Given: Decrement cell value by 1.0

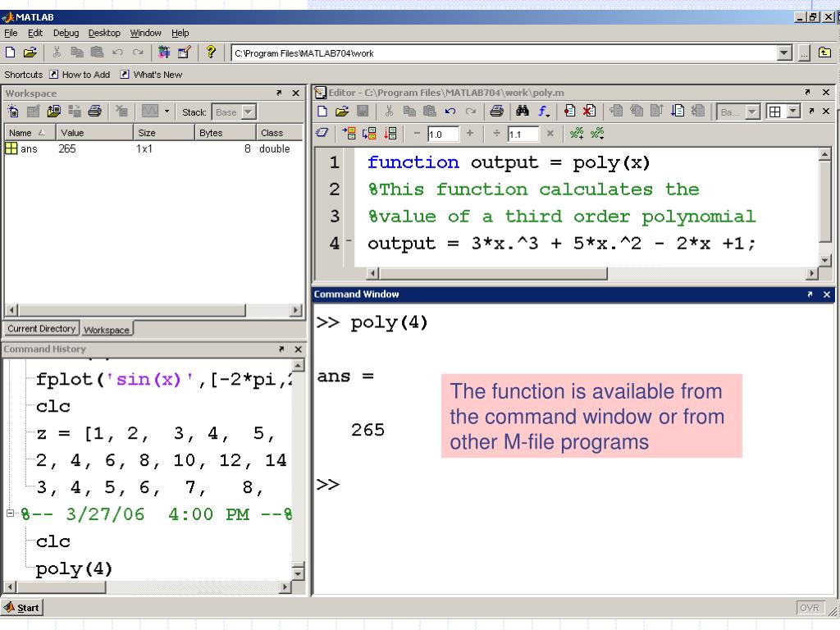Looking at the screenshot, I should [x=417, y=134].
